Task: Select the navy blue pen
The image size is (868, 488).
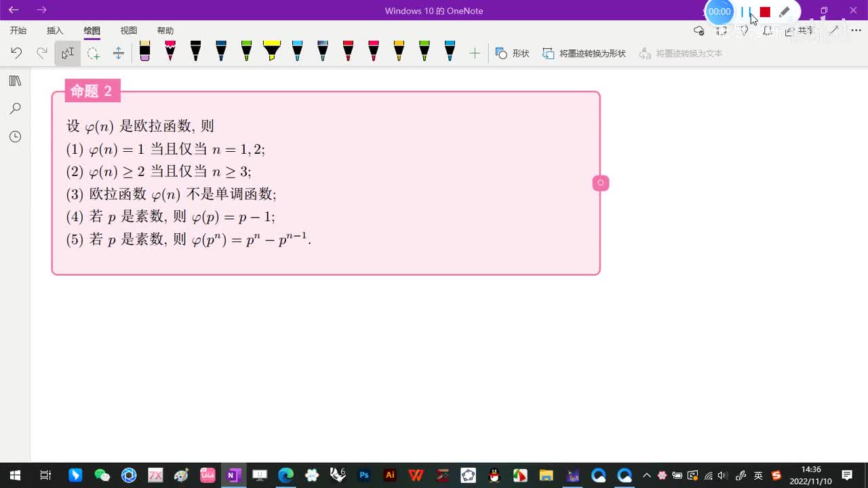Action: pyautogui.click(x=221, y=51)
